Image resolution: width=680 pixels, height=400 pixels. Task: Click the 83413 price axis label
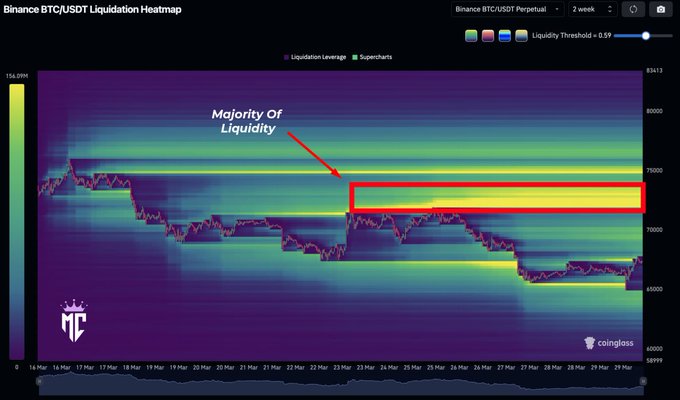tap(654, 70)
